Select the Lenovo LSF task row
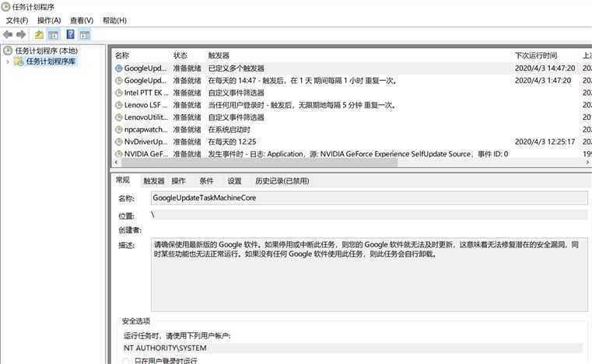This screenshot has width=592, height=364. [x=352, y=105]
